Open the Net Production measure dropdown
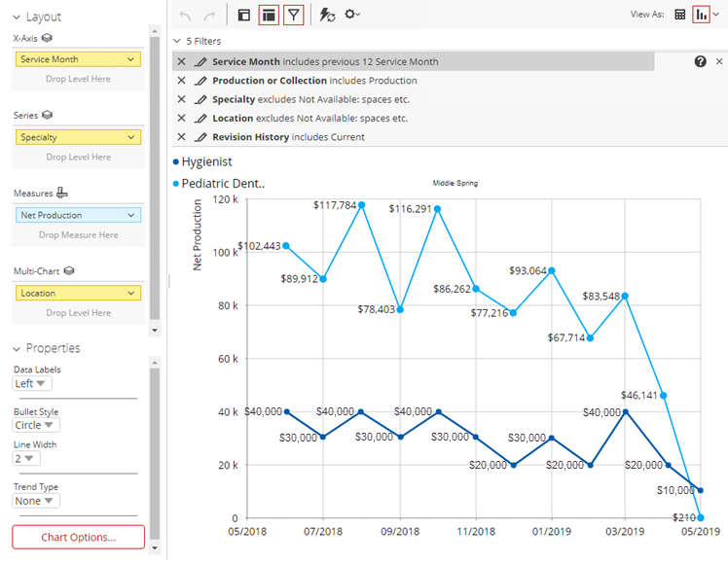 131,215
